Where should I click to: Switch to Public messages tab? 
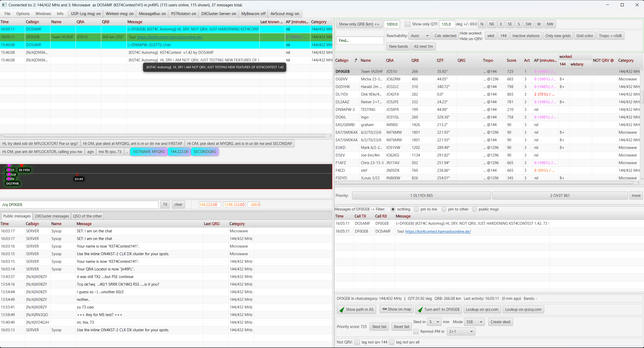tap(17, 216)
